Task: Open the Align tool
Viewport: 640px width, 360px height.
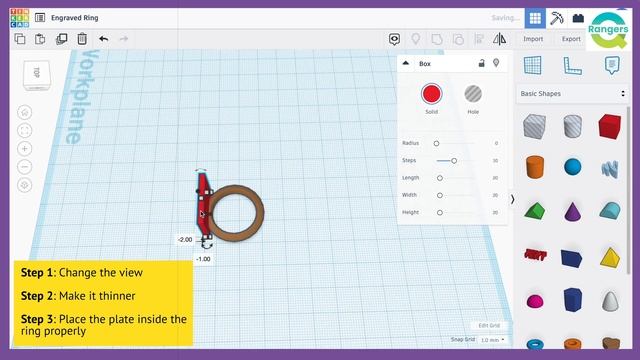Action: [479, 39]
